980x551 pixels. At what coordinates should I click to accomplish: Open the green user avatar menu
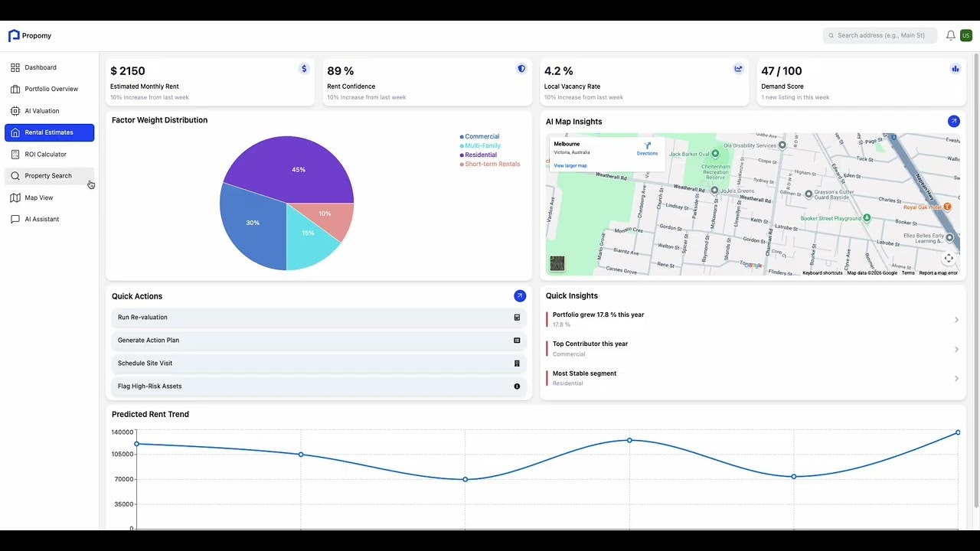pos(966,35)
